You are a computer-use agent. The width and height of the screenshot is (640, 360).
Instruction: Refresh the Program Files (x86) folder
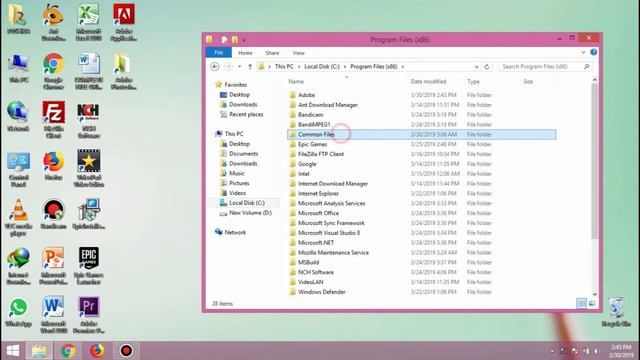(x=487, y=67)
